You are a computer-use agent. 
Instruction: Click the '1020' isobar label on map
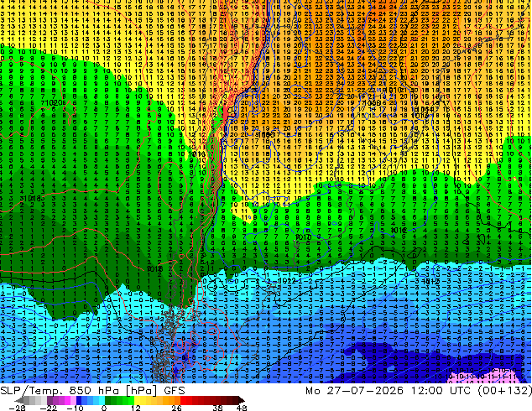53,102
